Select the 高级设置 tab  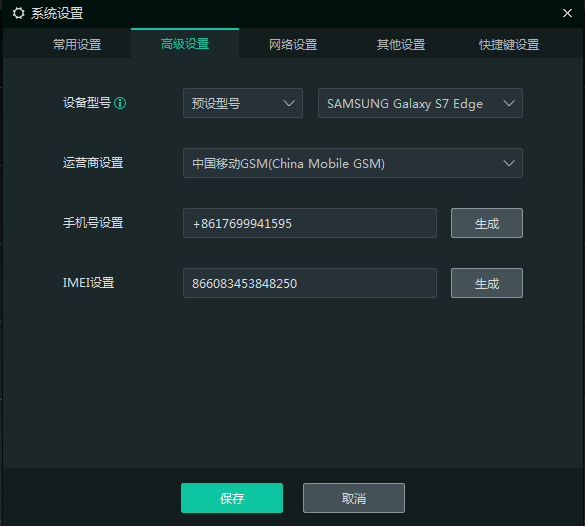pos(185,44)
